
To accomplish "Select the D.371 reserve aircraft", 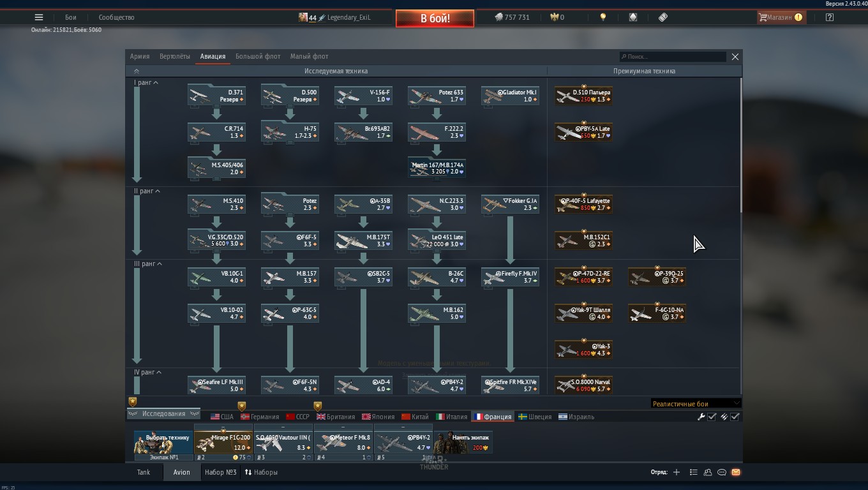I will coord(216,96).
